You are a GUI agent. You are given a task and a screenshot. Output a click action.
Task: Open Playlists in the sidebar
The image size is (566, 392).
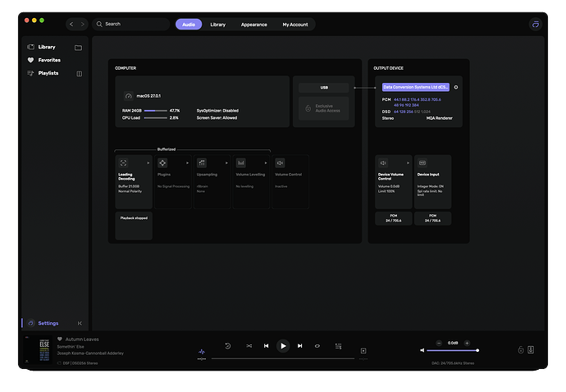43,73
